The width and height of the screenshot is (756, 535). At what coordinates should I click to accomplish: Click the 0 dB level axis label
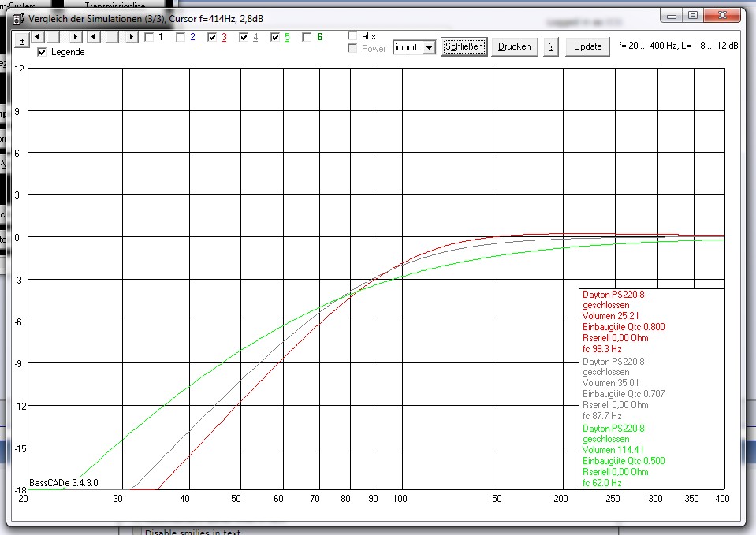[x=17, y=238]
